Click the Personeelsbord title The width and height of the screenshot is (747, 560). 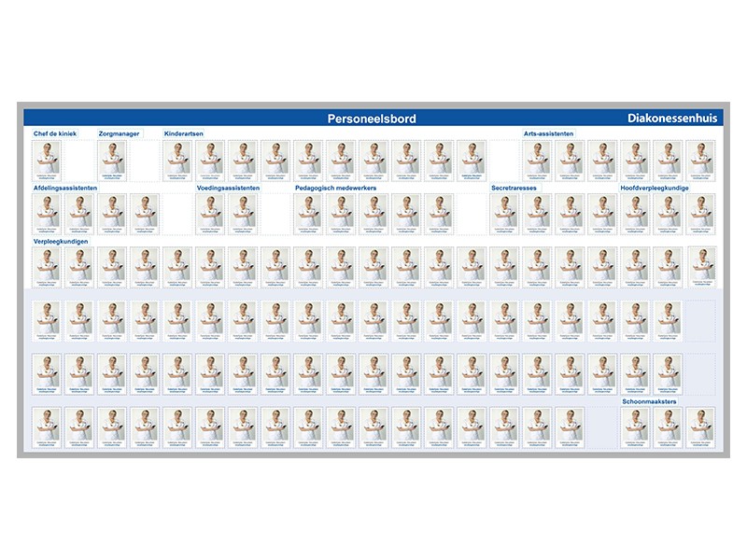(x=372, y=119)
